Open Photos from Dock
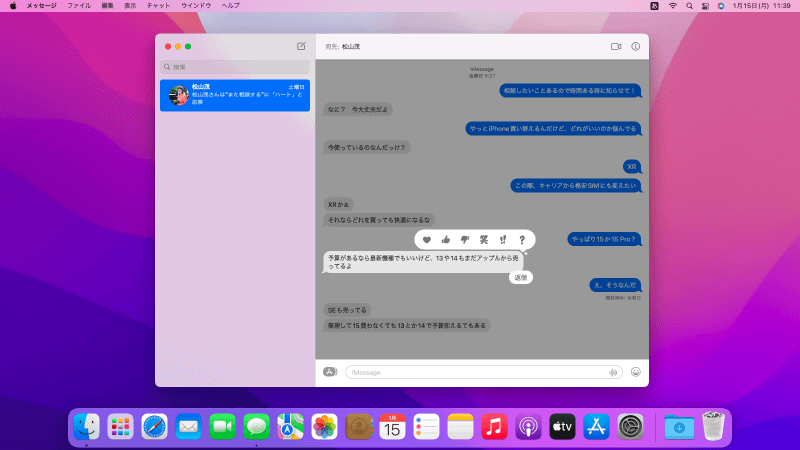Viewport: 800px width, 450px height. [x=324, y=427]
